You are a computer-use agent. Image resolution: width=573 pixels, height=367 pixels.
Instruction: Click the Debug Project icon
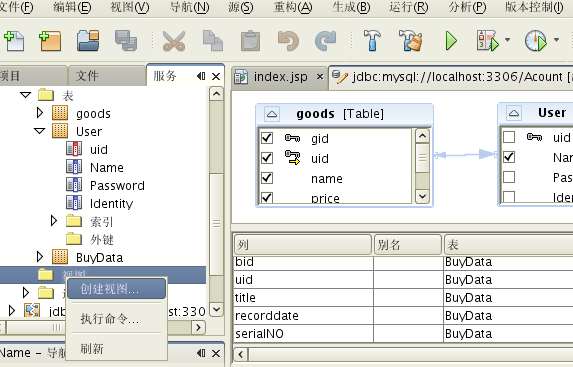pos(488,41)
